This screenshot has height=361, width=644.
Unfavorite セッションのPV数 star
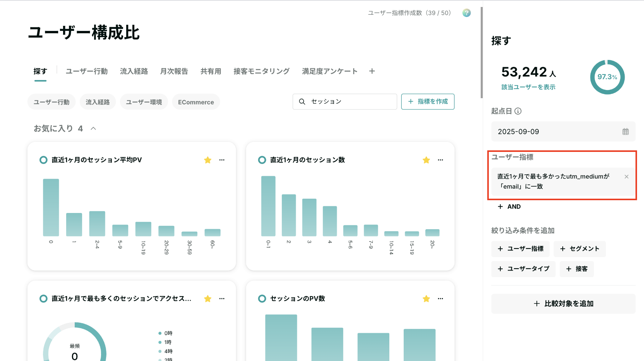(x=426, y=299)
